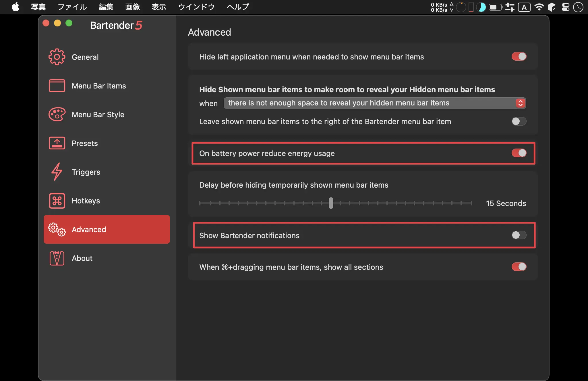
Task: Select the Menu Bar Items window icon
Action: [57, 86]
